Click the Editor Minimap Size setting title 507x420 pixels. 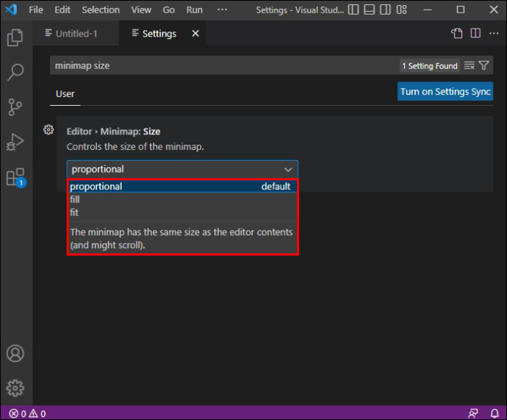point(113,131)
